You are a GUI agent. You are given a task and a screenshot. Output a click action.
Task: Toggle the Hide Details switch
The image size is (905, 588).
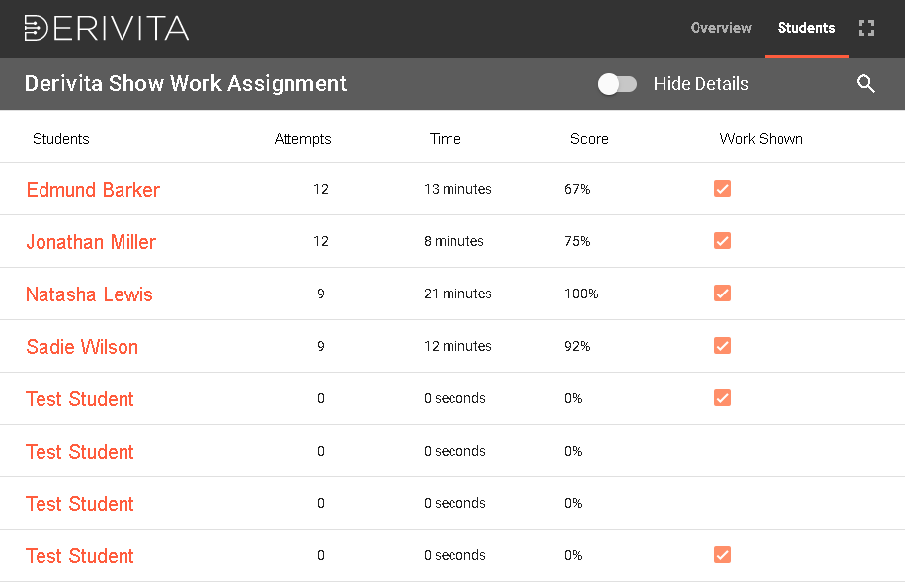coord(617,84)
